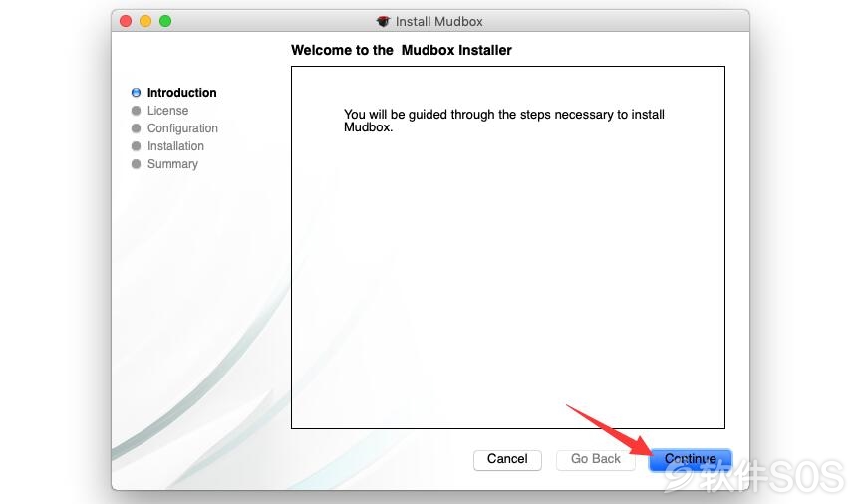Click the Mudbox icon in title bar
The image size is (858, 504).
(x=383, y=21)
